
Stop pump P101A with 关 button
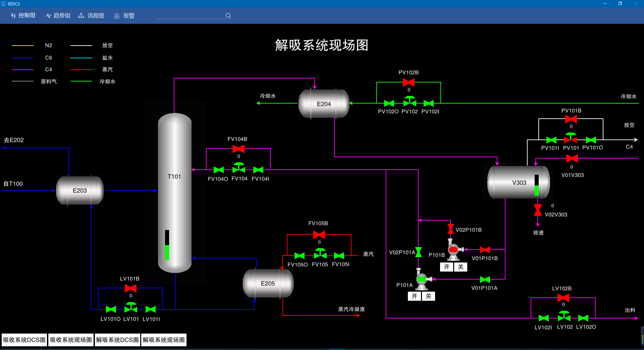click(428, 296)
